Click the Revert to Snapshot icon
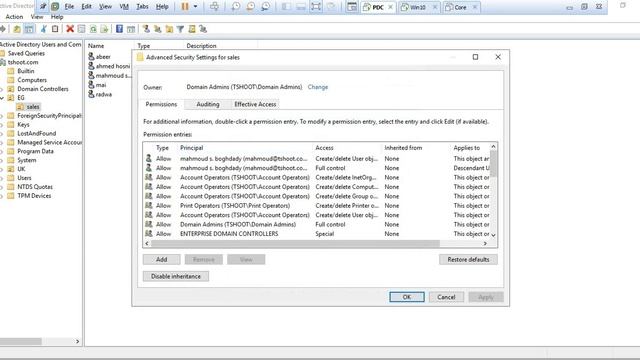The image size is (640, 360). pyautogui.click(x=251, y=7)
